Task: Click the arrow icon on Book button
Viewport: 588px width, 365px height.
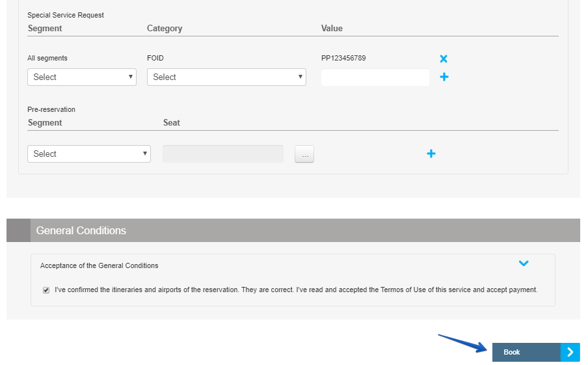Action: coord(570,352)
